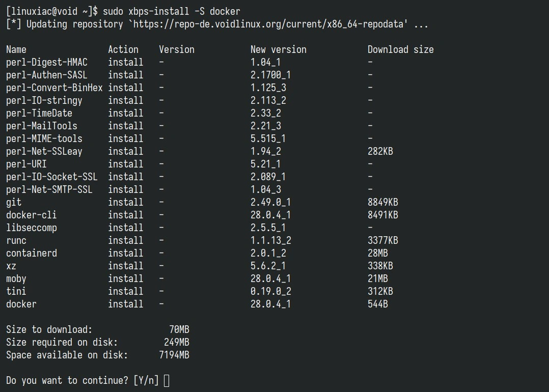Image resolution: width=549 pixels, height=392 pixels.
Task: Click the typed command sudo xbps-install -S docker
Action: pyautogui.click(x=172, y=11)
